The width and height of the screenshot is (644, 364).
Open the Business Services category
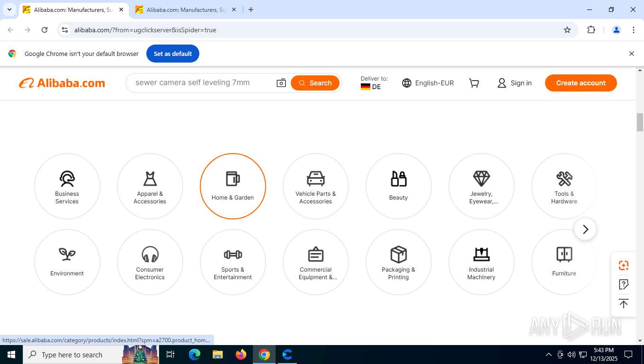coord(67,186)
